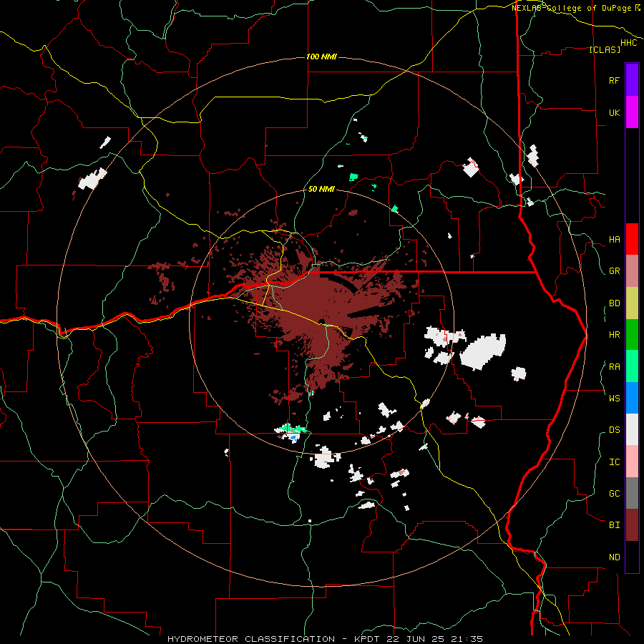Select the mint green RA swatch

[x=632, y=366]
